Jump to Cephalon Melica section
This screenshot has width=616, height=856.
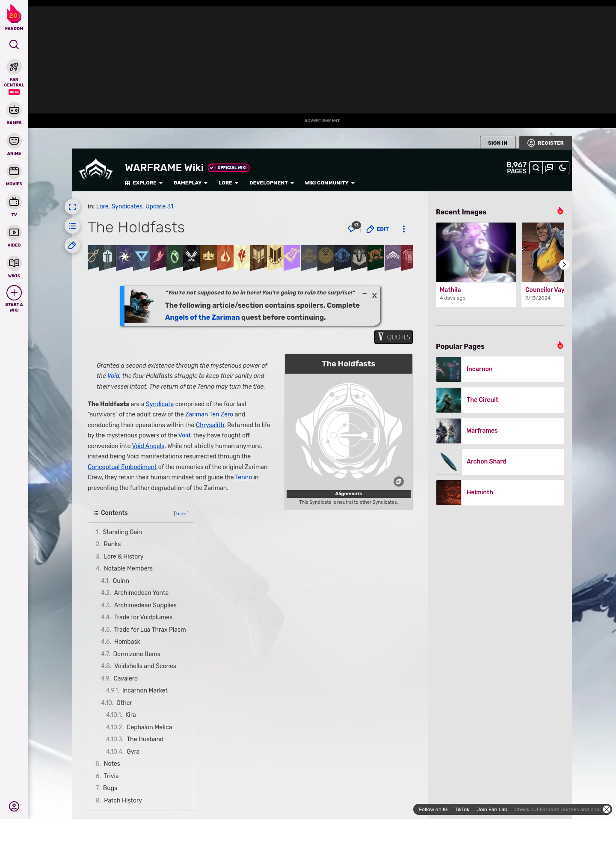tap(149, 727)
